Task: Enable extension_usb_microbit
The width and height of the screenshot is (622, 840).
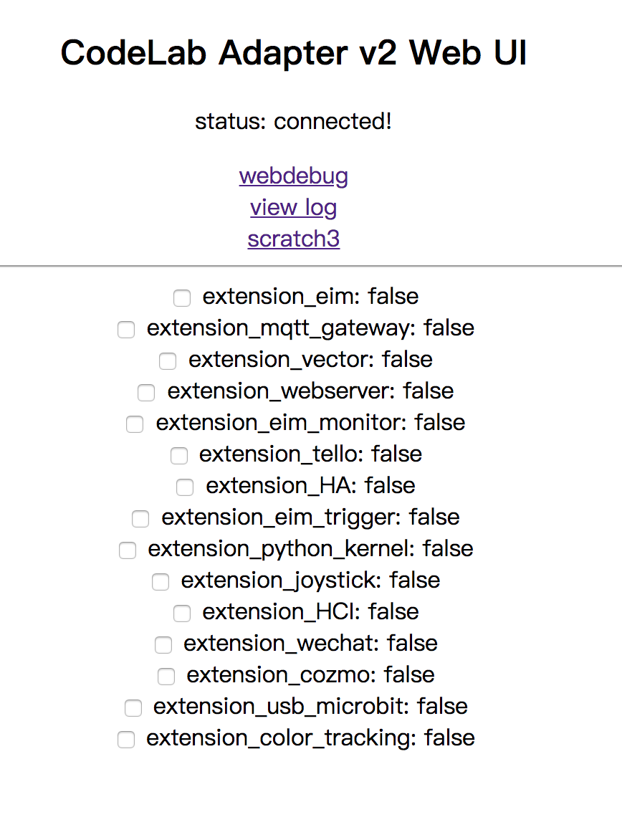Action: tap(133, 708)
